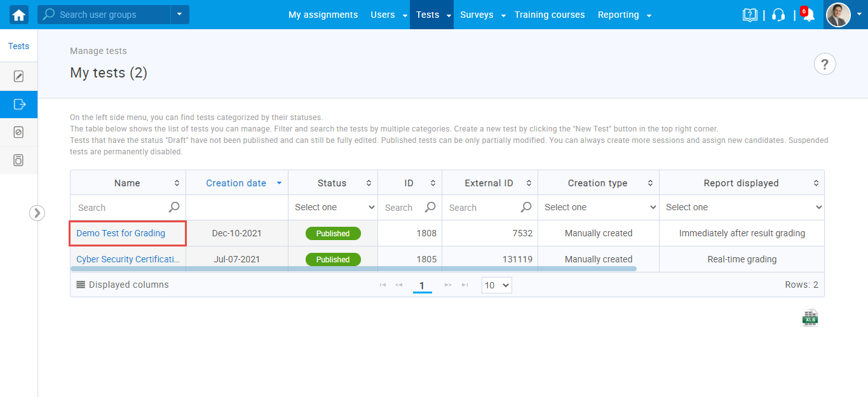Export table via XLS icon
Image resolution: width=868 pixels, height=397 pixels.
(x=810, y=318)
